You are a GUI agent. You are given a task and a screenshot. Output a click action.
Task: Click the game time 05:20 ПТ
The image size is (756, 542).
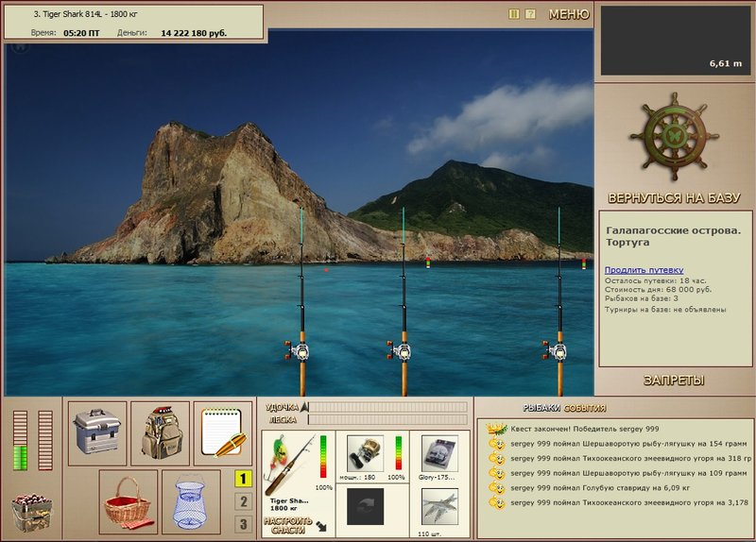point(81,33)
